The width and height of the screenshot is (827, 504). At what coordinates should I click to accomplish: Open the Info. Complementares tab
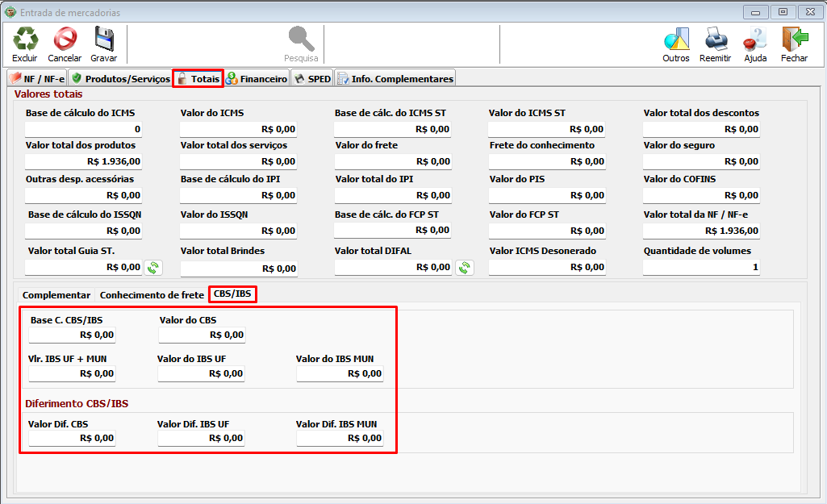(395, 79)
